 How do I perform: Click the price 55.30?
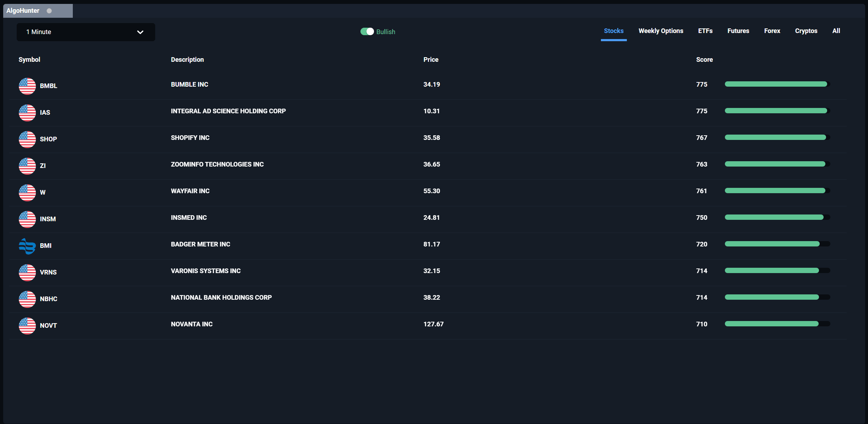click(432, 191)
